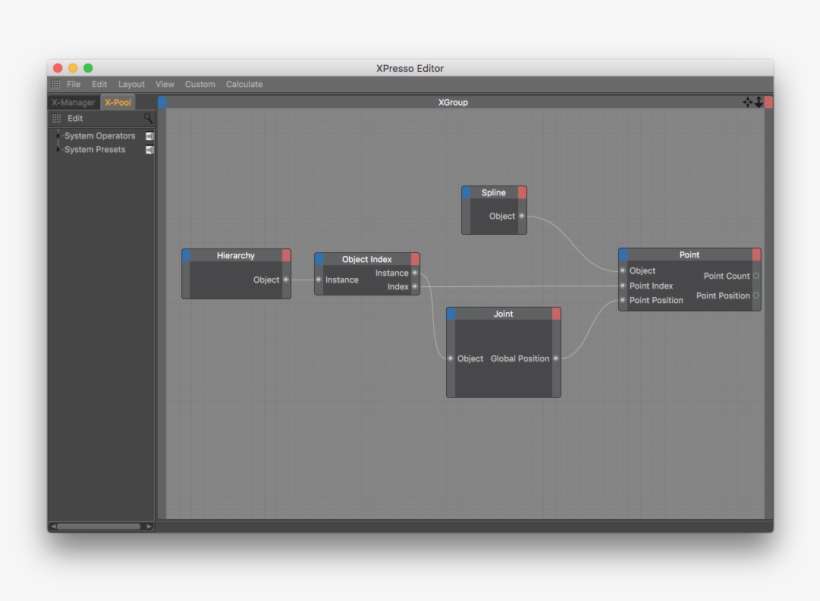Select the Object Index node title

(367, 259)
